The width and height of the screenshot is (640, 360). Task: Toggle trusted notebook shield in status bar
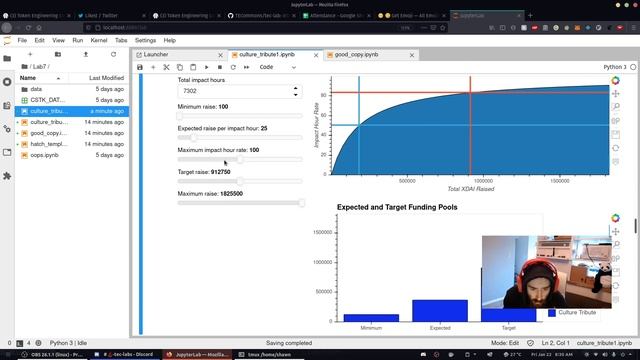530,343
